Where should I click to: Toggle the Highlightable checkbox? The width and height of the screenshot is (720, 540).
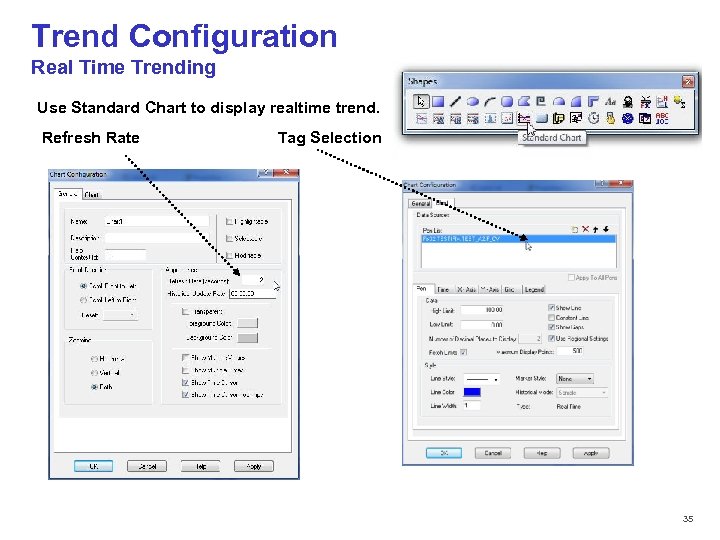click(x=229, y=222)
